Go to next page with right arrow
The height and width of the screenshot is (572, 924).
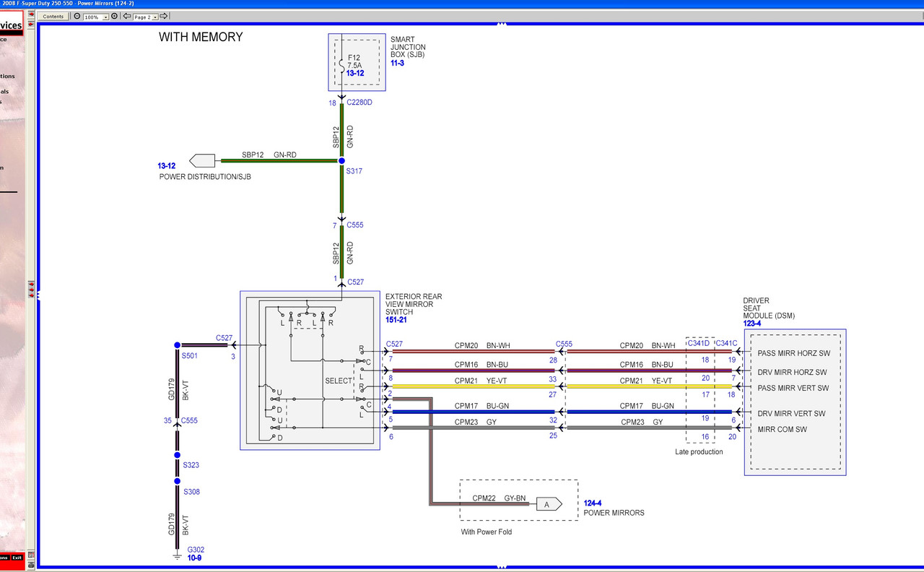[163, 17]
